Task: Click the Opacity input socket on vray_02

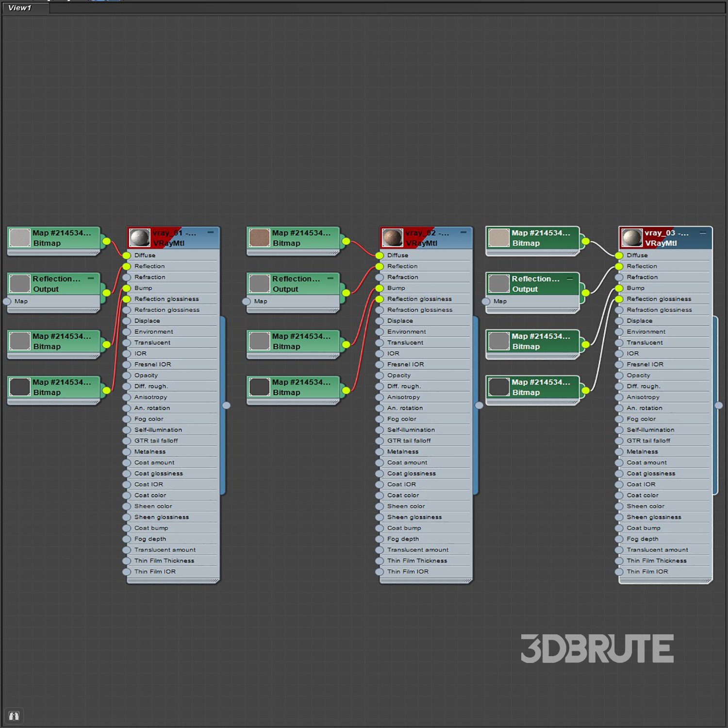Action: click(380, 375)
